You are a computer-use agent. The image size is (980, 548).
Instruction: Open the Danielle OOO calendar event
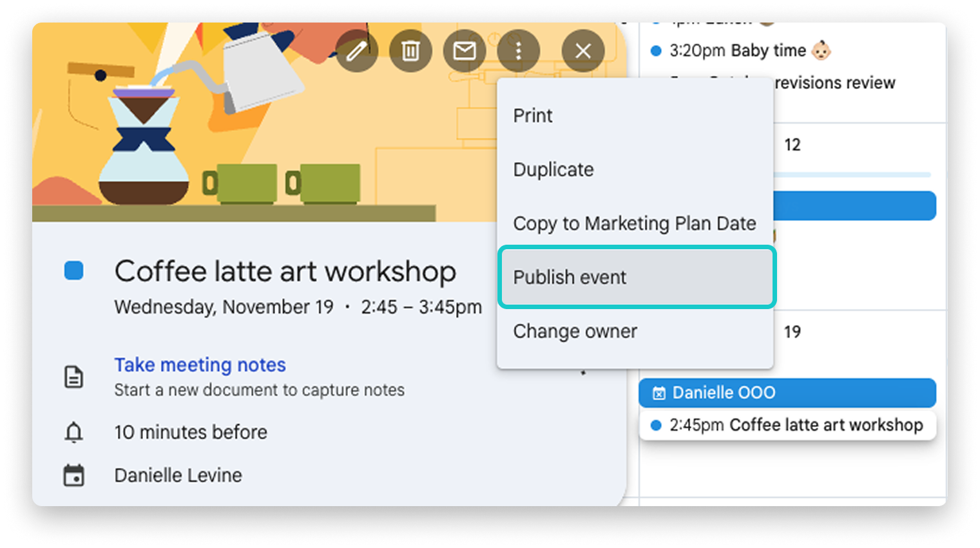786,393
